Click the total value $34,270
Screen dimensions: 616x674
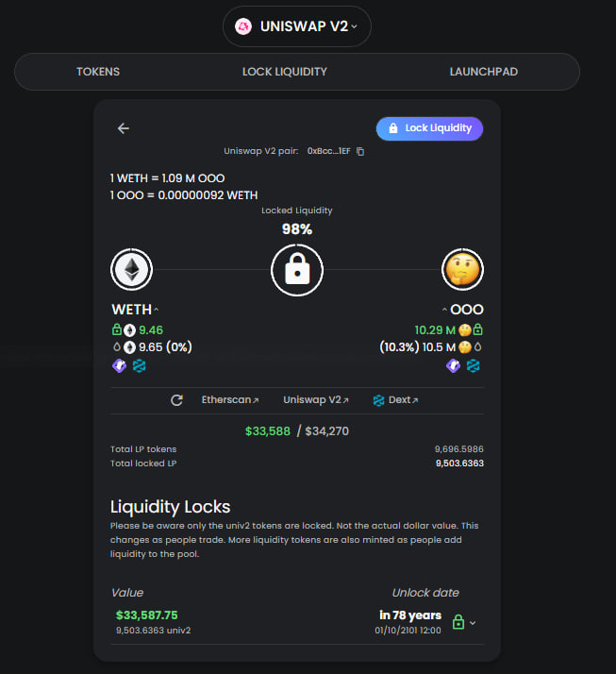[327, 431]
